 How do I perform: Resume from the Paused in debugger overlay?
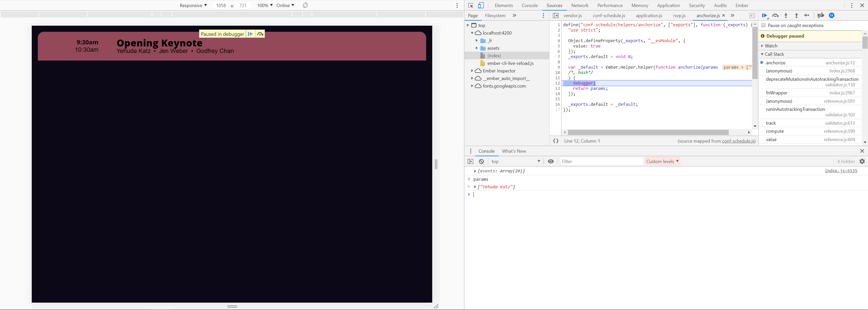tap(250, 34)
